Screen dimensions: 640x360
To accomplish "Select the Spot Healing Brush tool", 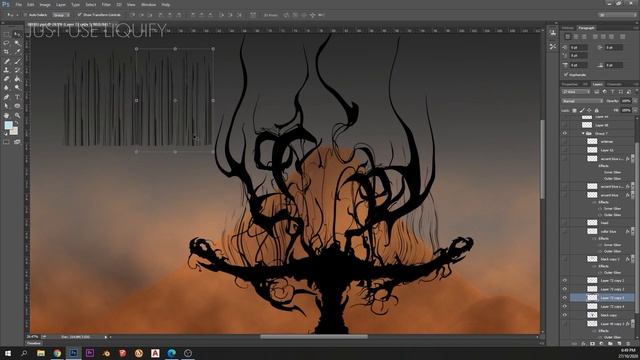I will pyautogui.click(x=7, y=61).
